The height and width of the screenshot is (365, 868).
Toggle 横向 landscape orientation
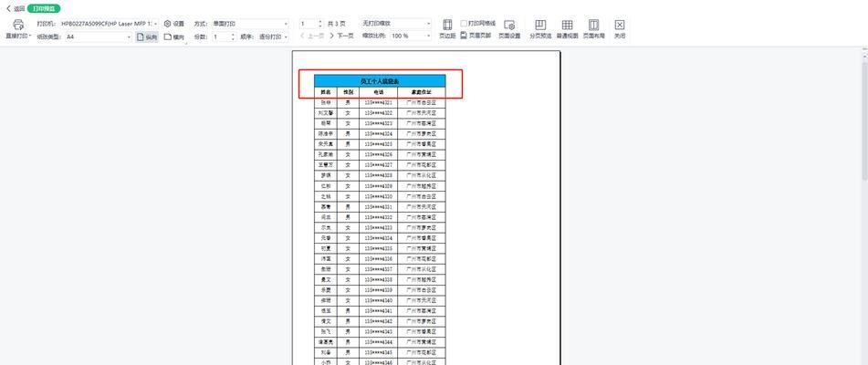coord(173,37)
